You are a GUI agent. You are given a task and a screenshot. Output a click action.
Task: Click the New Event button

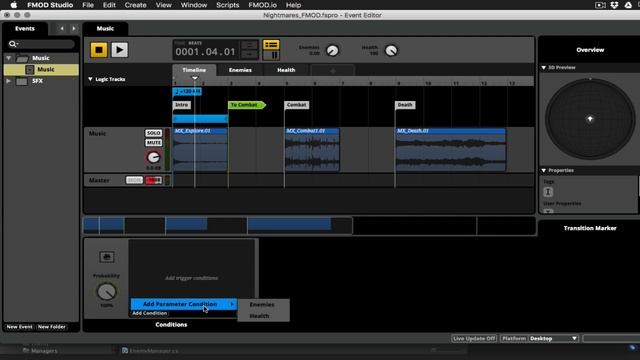(20, 327)
